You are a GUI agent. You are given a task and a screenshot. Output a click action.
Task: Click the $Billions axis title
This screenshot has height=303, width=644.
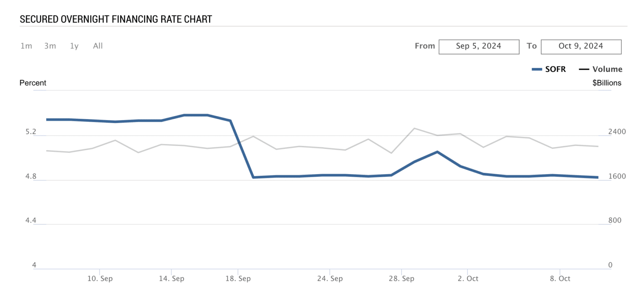[607, 83]
